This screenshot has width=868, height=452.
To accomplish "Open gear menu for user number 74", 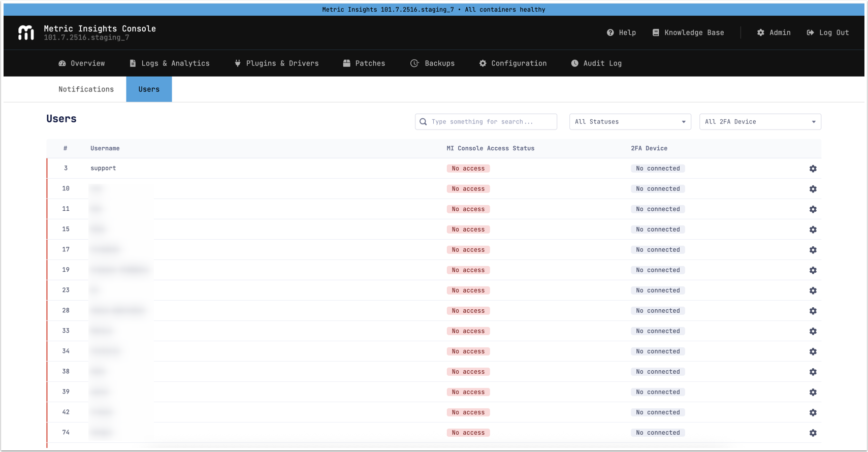I will [x=813, y=433].
